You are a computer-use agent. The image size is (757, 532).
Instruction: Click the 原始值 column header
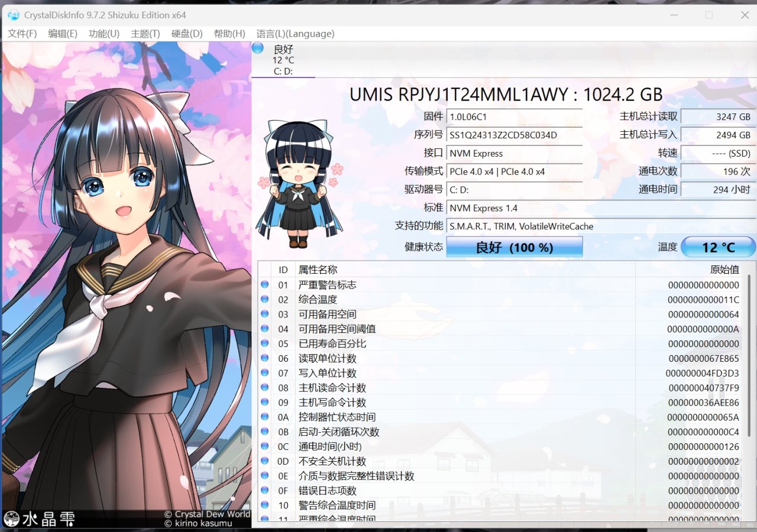point(689,270)
